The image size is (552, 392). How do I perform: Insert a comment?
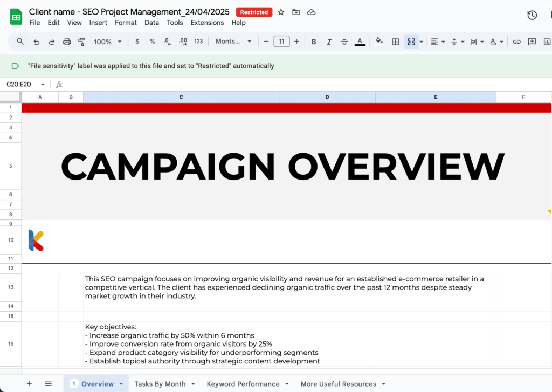click(x=532, y=42)
